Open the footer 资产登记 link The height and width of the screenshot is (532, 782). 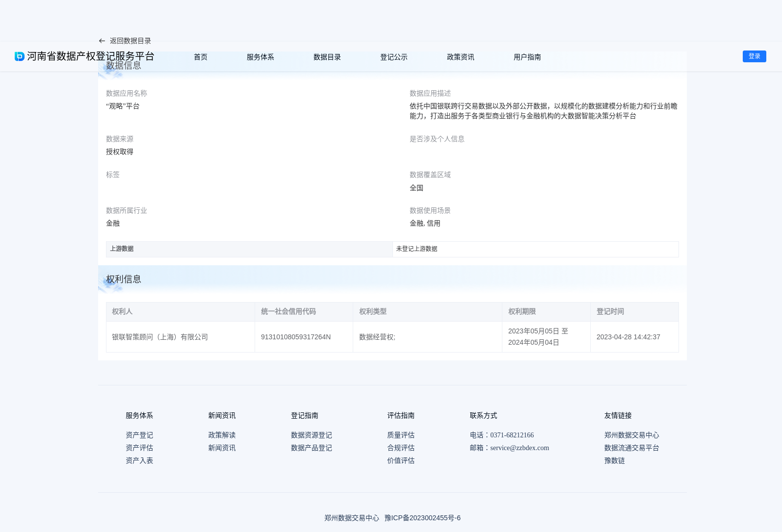click(x=139, y=435)
